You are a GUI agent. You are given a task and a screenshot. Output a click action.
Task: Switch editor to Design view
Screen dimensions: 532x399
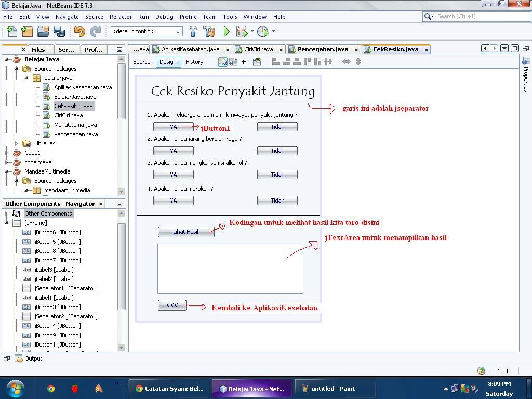(168, 62)
